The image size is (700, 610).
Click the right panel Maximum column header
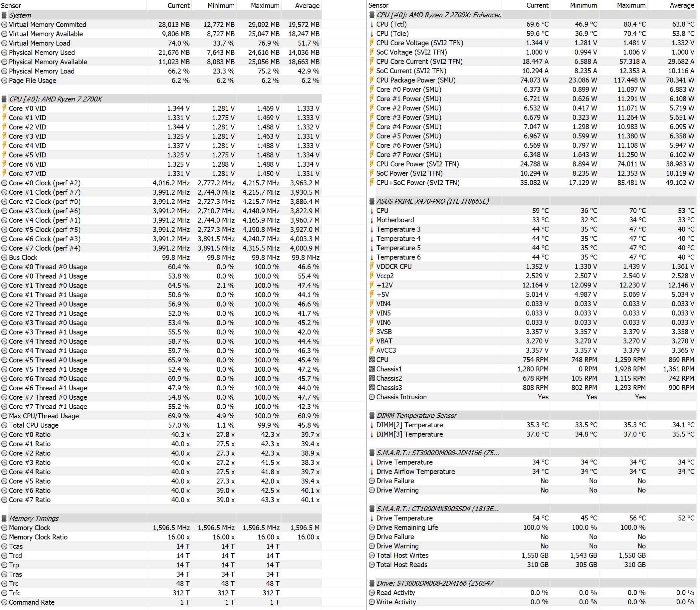point(631,5)
